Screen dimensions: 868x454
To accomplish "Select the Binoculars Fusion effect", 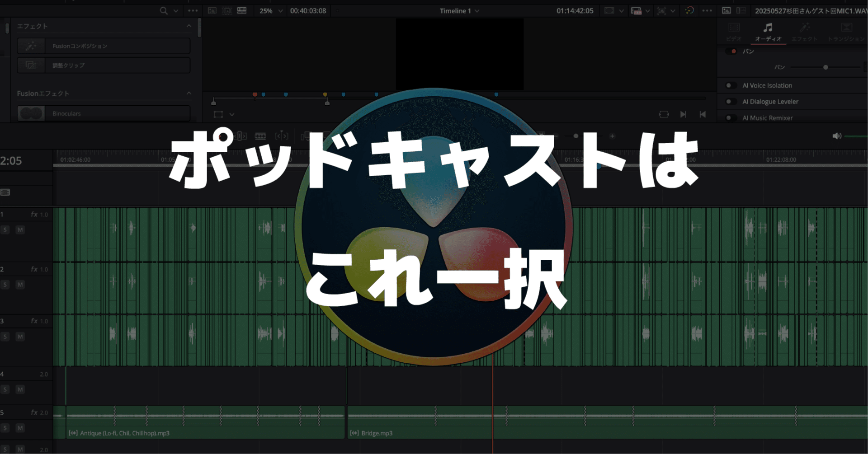I will [103, 113].
